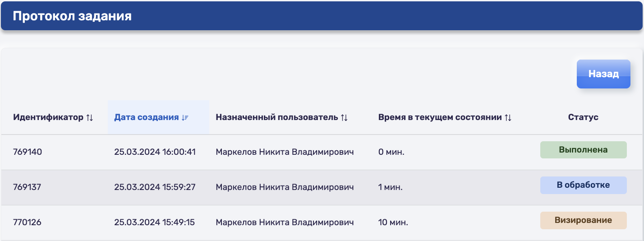Click the date 25.03.2024 16:00:41

[x=155, y=152]
